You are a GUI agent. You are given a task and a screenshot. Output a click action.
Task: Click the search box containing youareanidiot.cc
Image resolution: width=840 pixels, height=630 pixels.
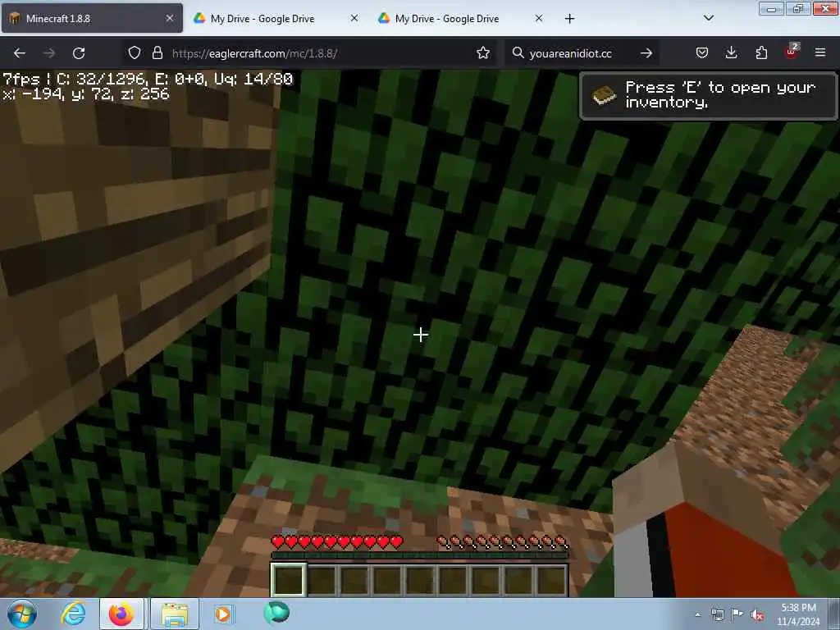[x=582, y=53]
